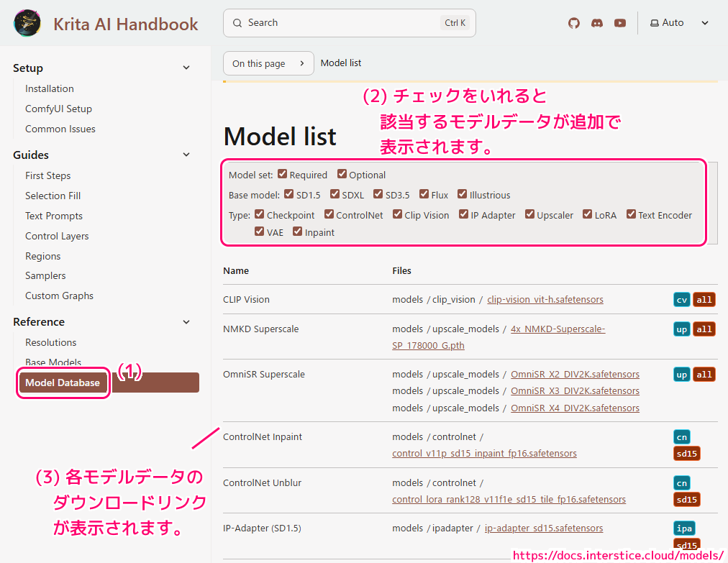Uncheck the Illustrious base model checkbox
The width and height of the screenshot is (728, 563).
pos(462,194)
